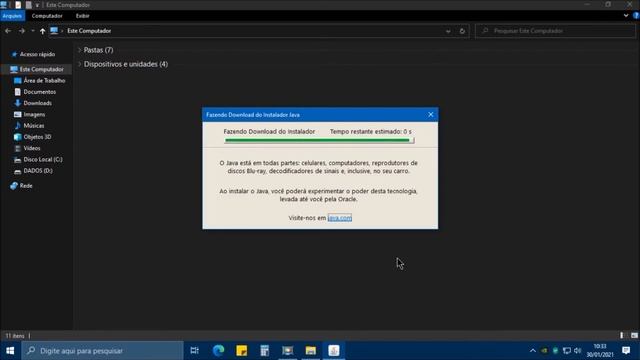Open recent locations dropdown arrow
This screenshot has width=640, height=360.
coord(33,31)
